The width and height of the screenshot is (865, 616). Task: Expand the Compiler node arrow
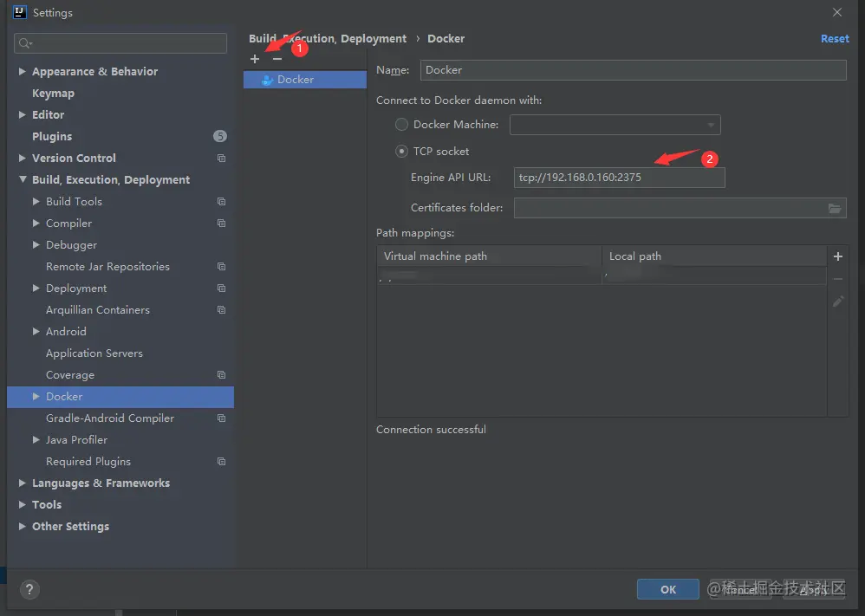(36, 224)
